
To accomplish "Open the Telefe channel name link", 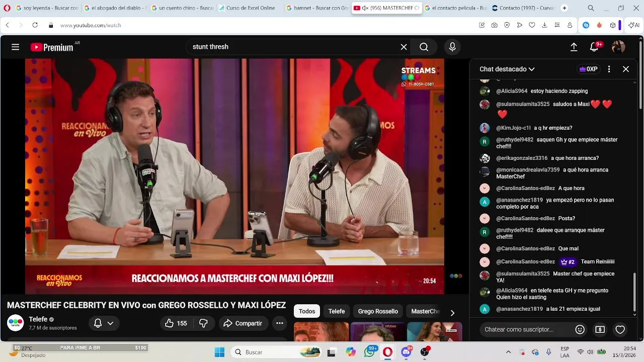I will pos(38,319).
